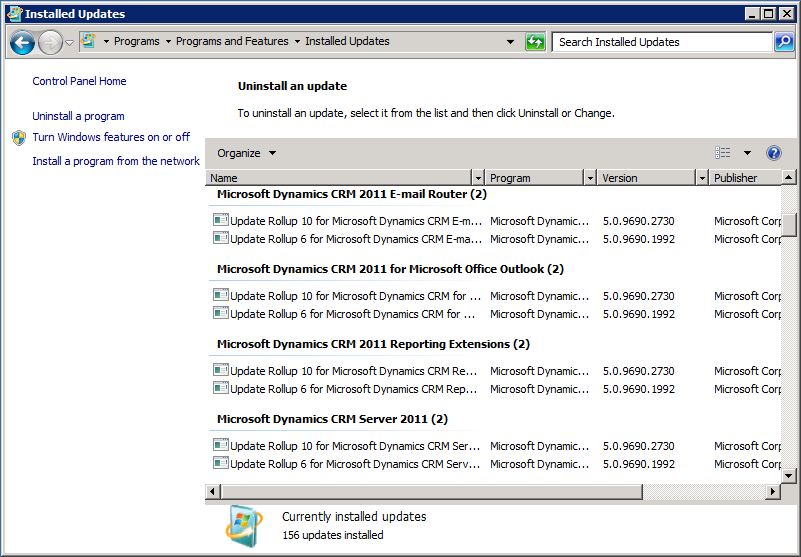Click icon of Update Rollup 10 Re... row

(221, 370)
